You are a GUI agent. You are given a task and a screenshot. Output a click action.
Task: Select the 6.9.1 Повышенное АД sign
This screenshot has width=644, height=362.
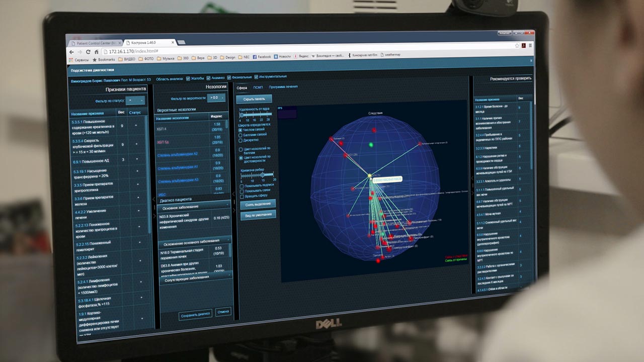(108, 160)
